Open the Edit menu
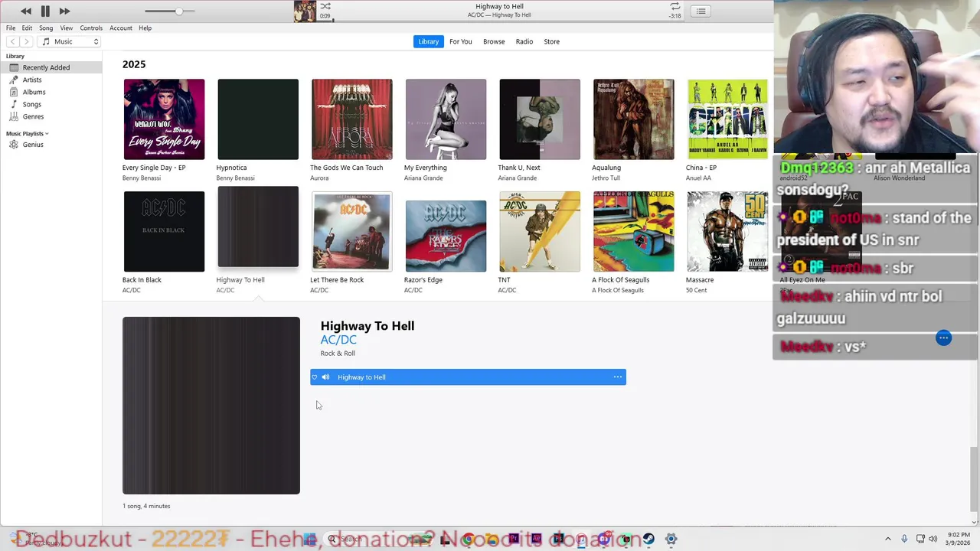The height and width of the screenshot is (551, 980). click(x=27, y=28)
